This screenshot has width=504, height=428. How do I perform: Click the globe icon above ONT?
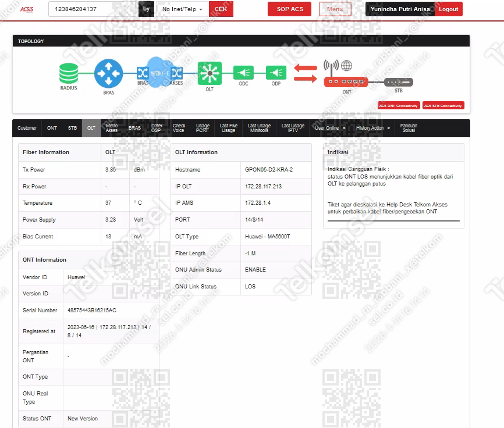tap(346, 66)
